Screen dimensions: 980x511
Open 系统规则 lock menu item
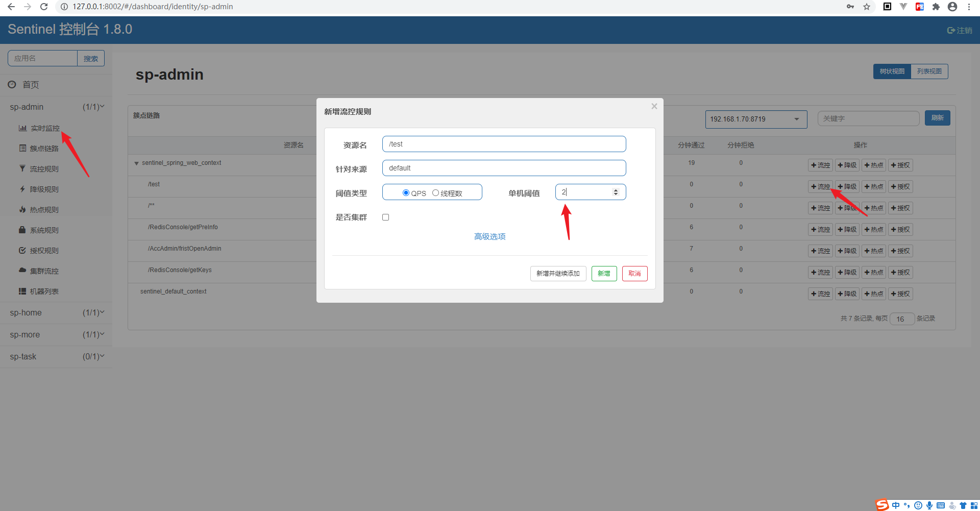39,230
